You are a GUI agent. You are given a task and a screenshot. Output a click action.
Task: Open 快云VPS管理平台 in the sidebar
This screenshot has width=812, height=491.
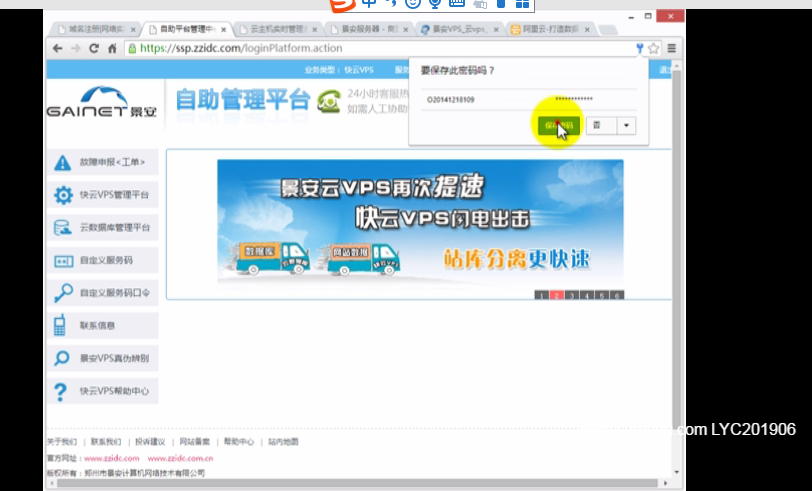(103, 195)
